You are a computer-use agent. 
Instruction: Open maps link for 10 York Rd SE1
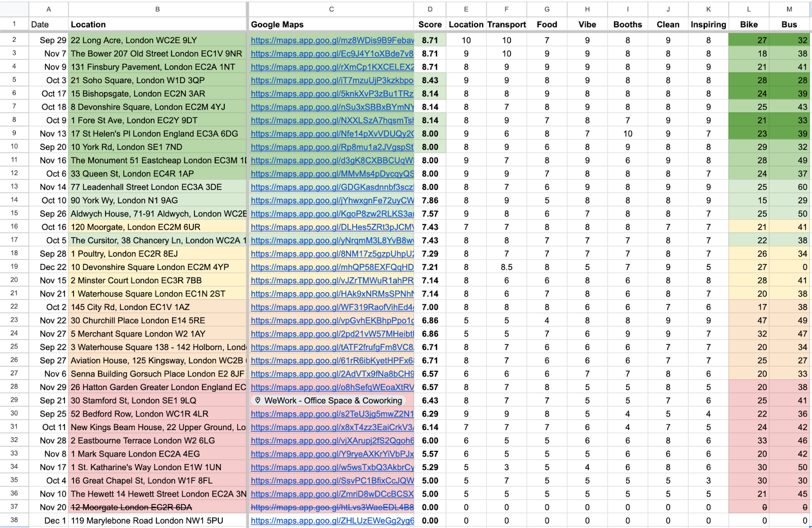click(332, 147)
